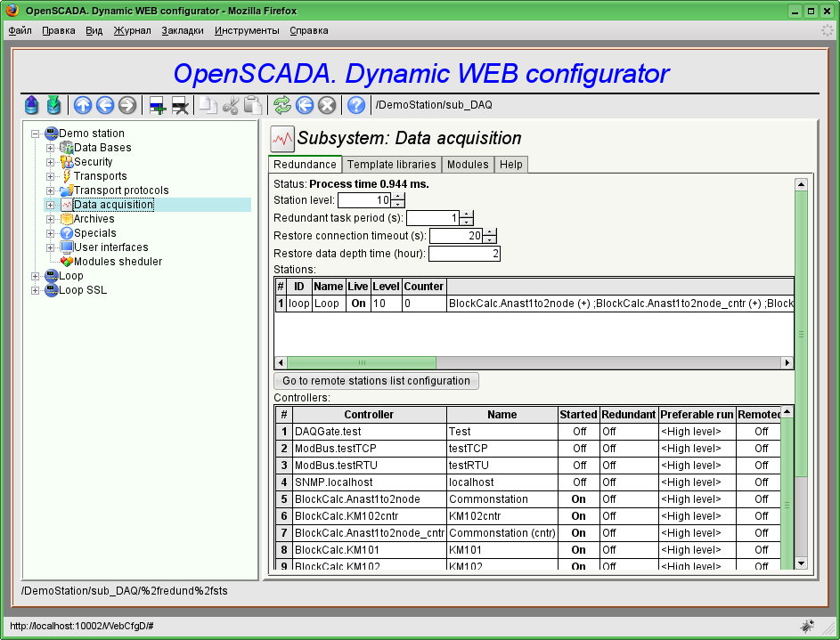Decrease Redundant task period with down spinner
This screenshot has height=640, width=840.
467,222
